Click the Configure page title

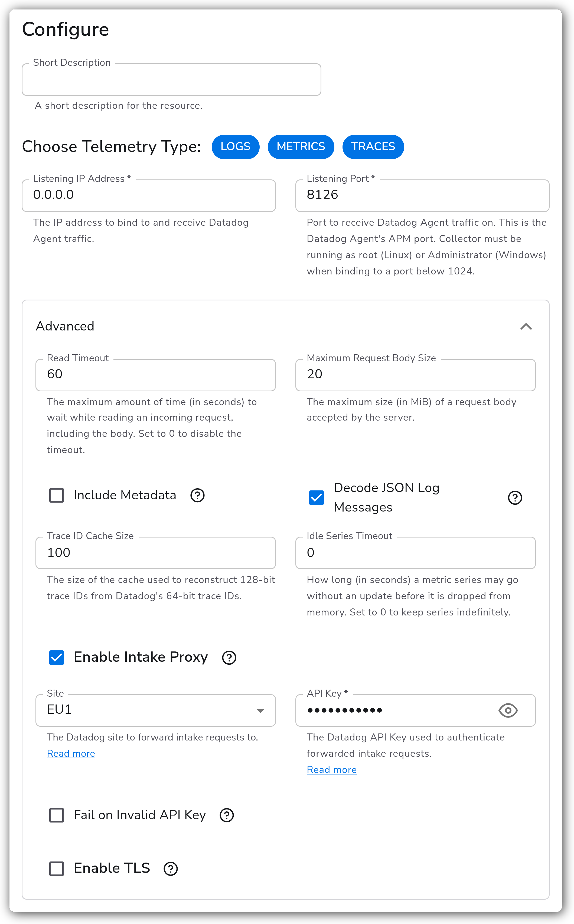(x=65, y=29)
